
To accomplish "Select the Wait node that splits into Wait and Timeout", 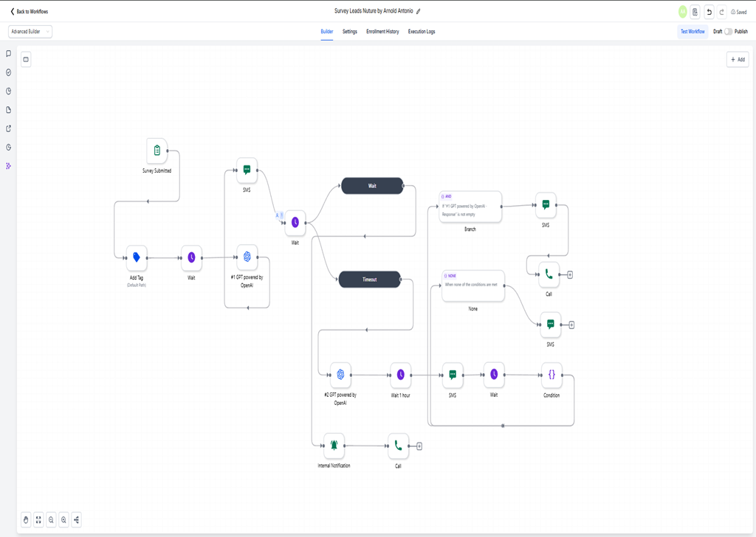I will [295, 223].
